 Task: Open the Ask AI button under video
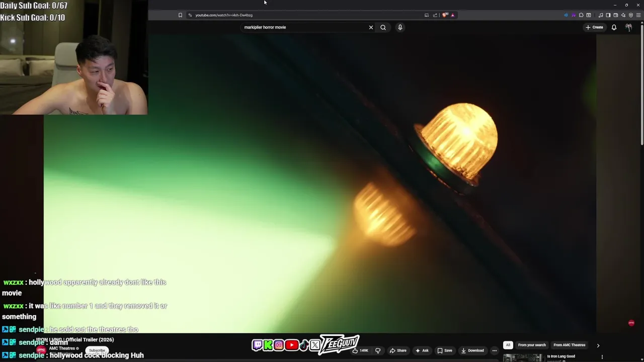pyautogui.click(x=422, y=350)
